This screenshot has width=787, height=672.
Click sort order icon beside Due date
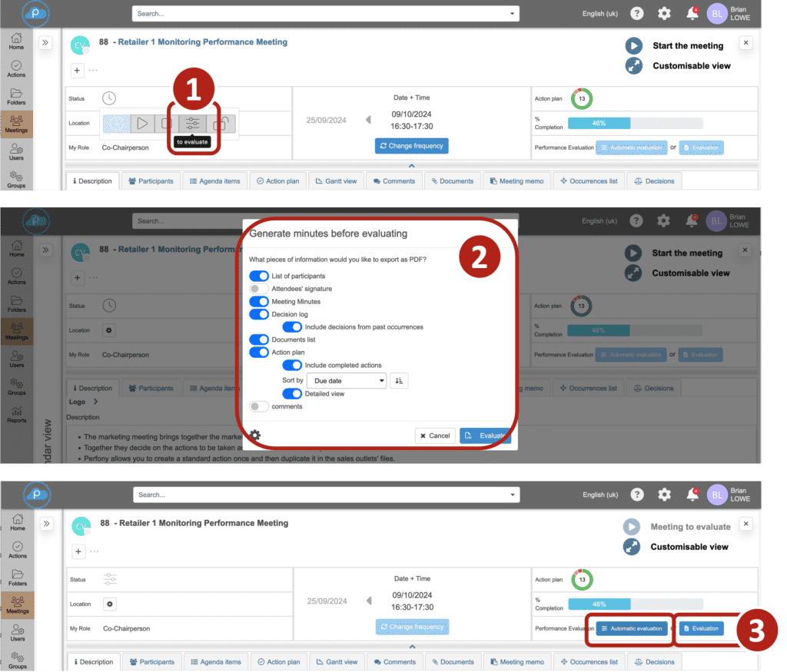point(399,380)
